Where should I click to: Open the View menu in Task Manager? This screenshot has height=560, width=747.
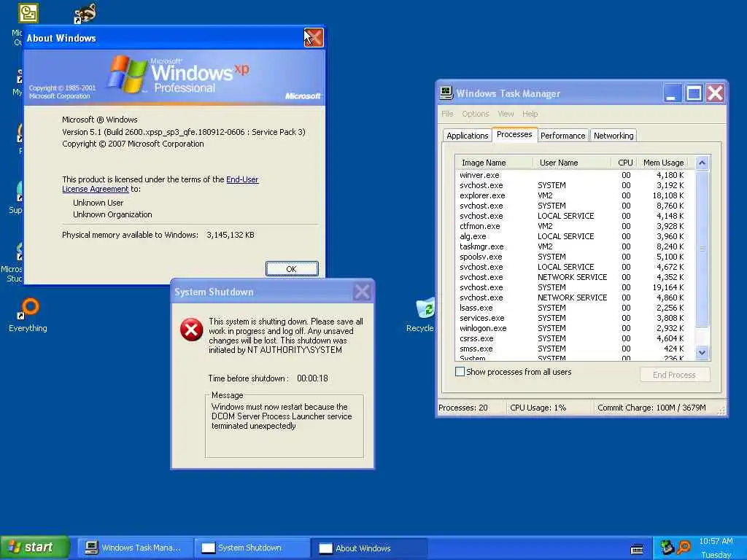[x=506, y=114]
